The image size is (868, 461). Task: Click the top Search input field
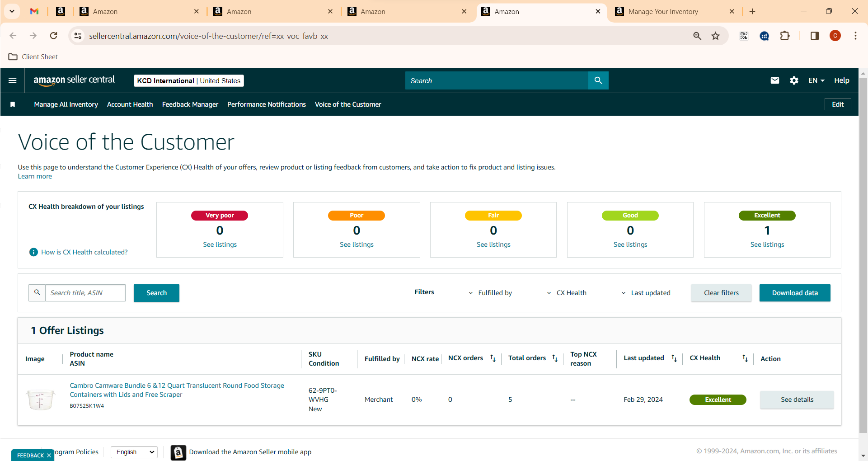[x=497, y=80]
